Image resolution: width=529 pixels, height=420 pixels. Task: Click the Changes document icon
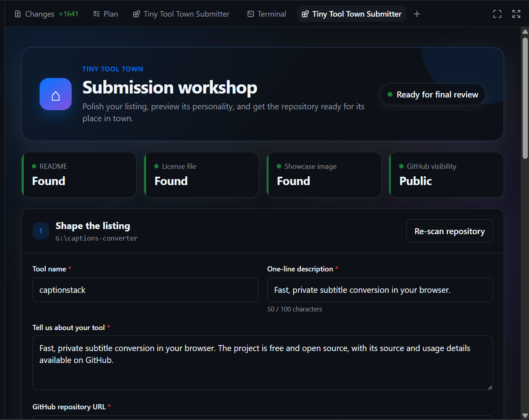click(x=18, y=14)
